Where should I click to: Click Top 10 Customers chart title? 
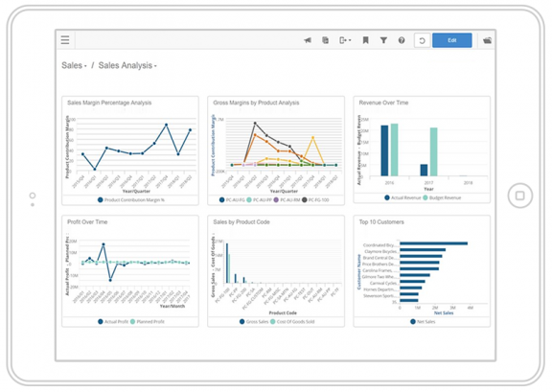coord(381,222)
